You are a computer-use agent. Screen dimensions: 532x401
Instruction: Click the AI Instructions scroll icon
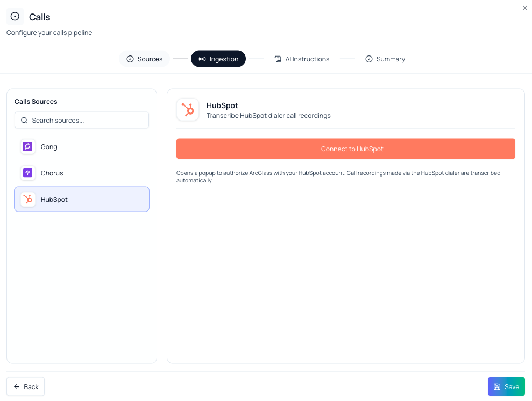(278, 59)
